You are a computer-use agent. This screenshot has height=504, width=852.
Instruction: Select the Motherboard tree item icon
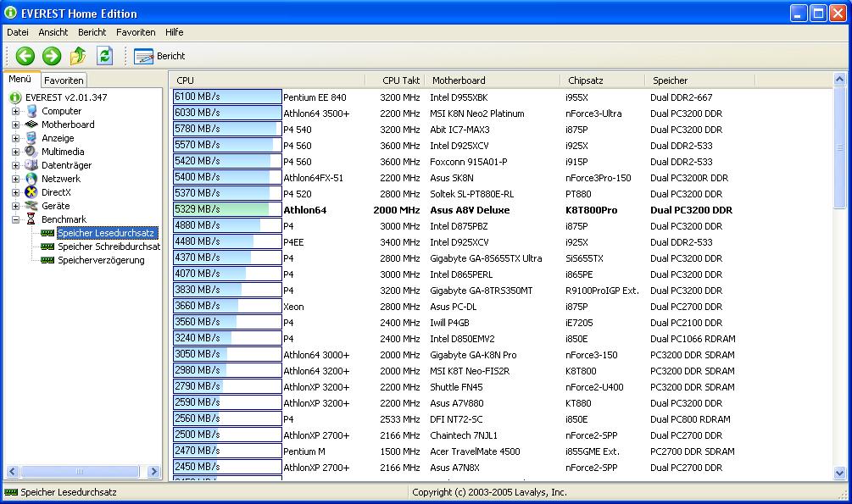click(31, 125)
